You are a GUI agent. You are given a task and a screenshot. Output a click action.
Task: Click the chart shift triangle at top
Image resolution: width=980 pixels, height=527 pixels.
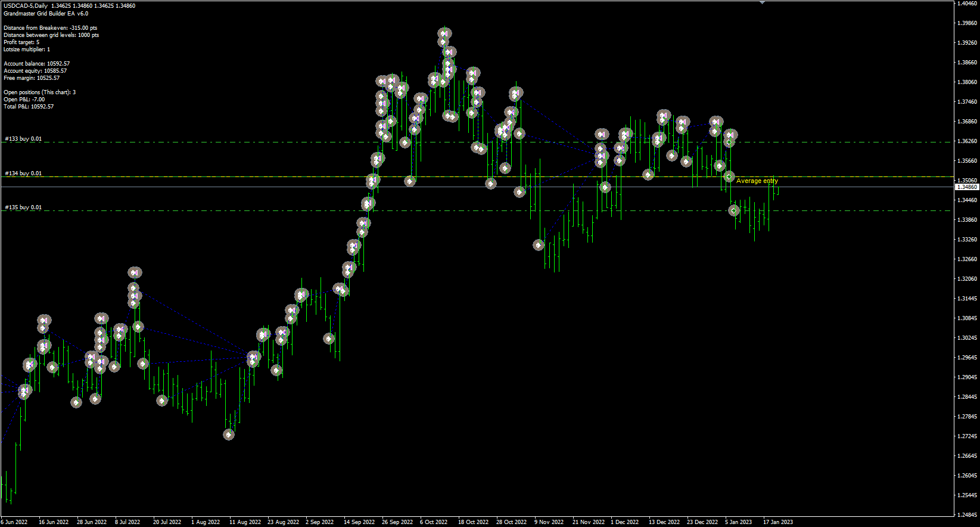tap(762, 2)
